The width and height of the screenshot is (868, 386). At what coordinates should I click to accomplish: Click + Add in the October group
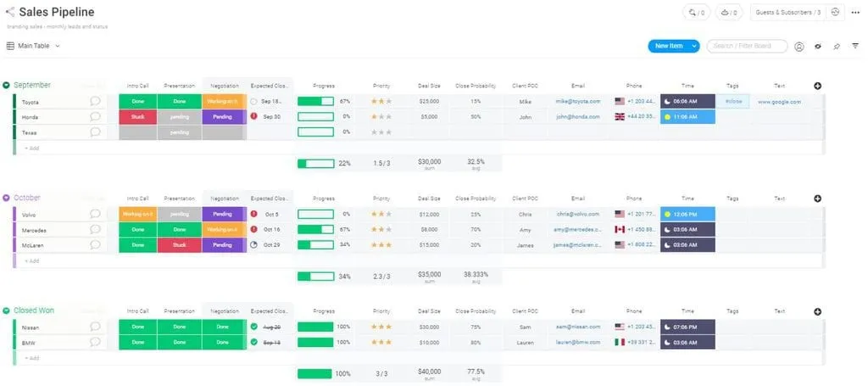coord(32,260)
